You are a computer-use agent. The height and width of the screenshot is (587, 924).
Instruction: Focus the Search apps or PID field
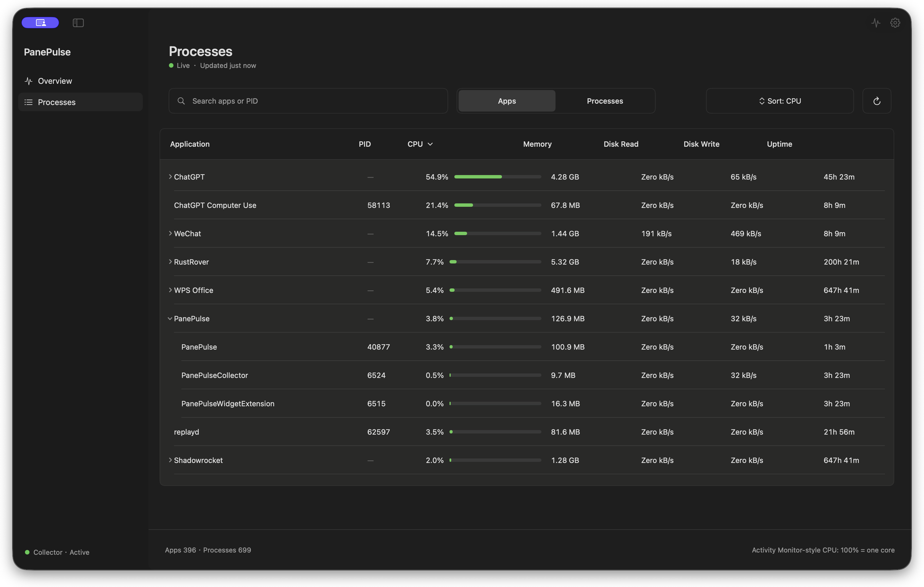308,101
